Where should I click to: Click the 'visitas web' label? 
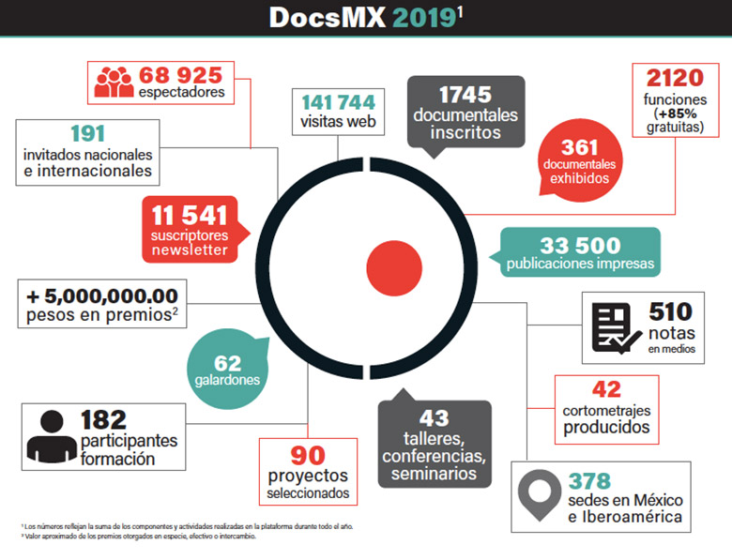pyautogui.click(x=338, y=122)
